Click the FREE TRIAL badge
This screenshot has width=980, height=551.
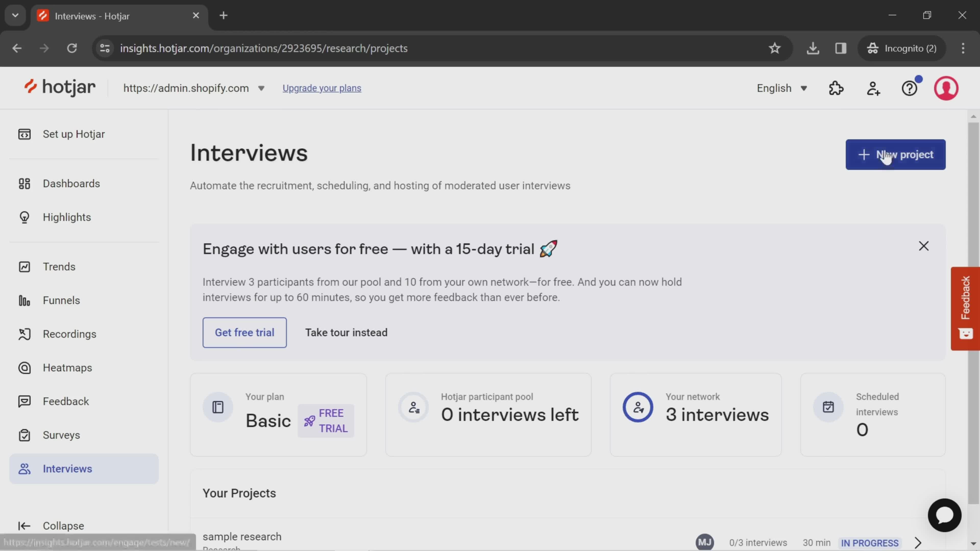coord(326,421)
